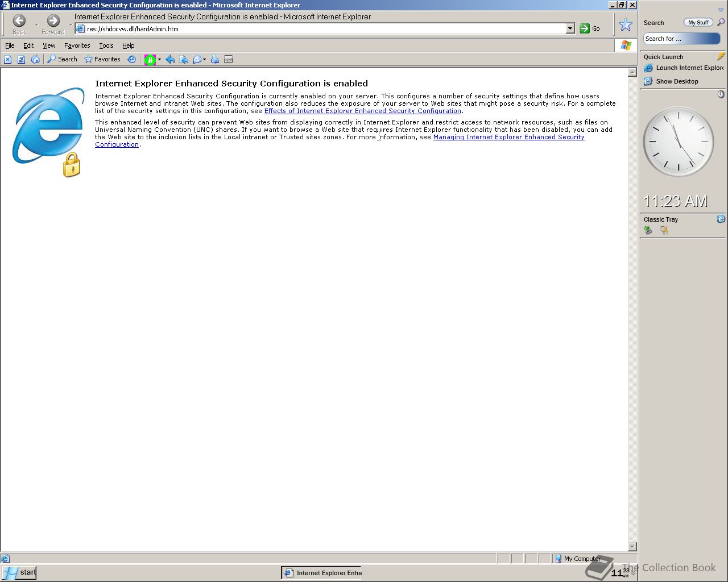Viewport: 728px width, 582px height.
Task: Click the Forward navigation button
Action: point(53,24)
